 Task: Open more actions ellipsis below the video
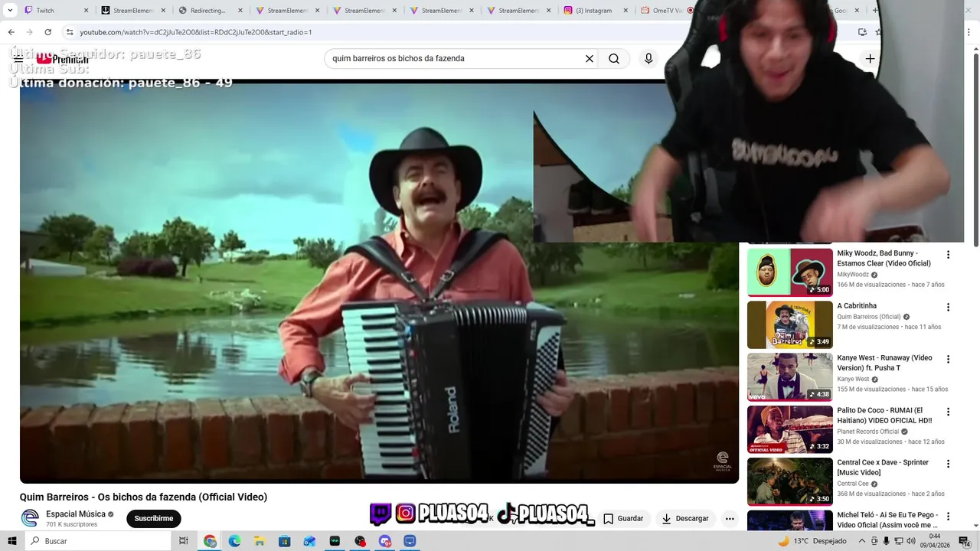tap(730, 518)
